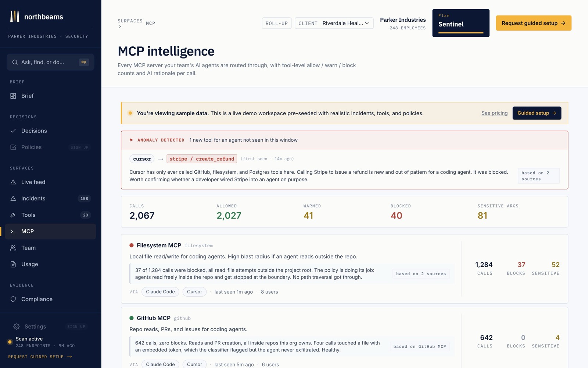Open anomaly 'based on 2 sources' badge
Viewport: 588px width, 368px height.
click(x=539, y=176)
